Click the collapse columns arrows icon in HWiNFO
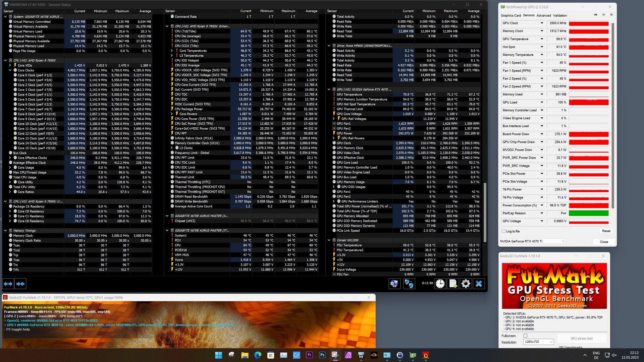This screenshot has width=644, height=362. point(20,284)
